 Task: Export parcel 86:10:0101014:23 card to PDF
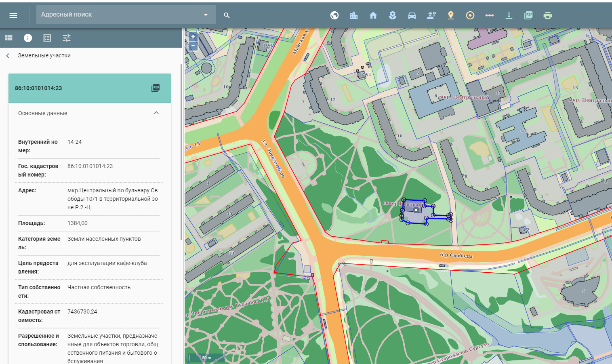[156, 88]
